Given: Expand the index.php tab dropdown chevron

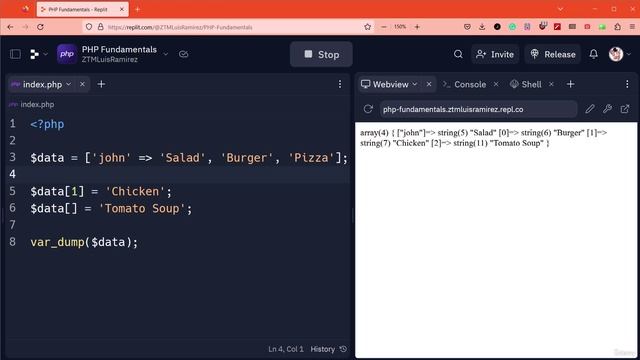Looking at the screenshot, I should tap(69, 84).
